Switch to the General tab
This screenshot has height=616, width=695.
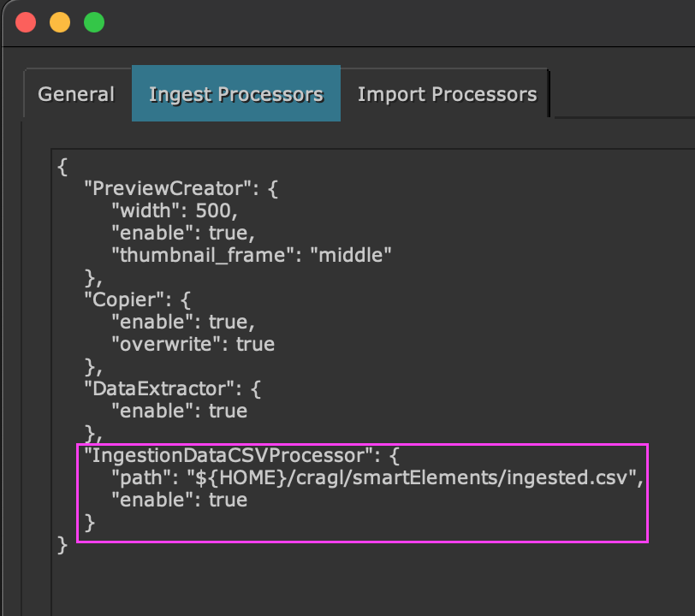tap(76, 94)
